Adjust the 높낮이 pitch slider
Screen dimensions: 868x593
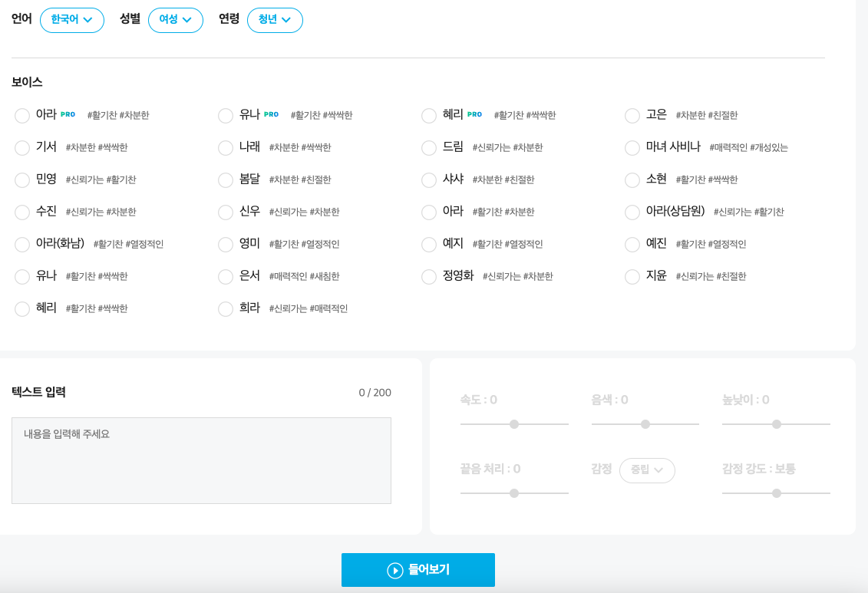pyautogui.click(x=776, y=424)
